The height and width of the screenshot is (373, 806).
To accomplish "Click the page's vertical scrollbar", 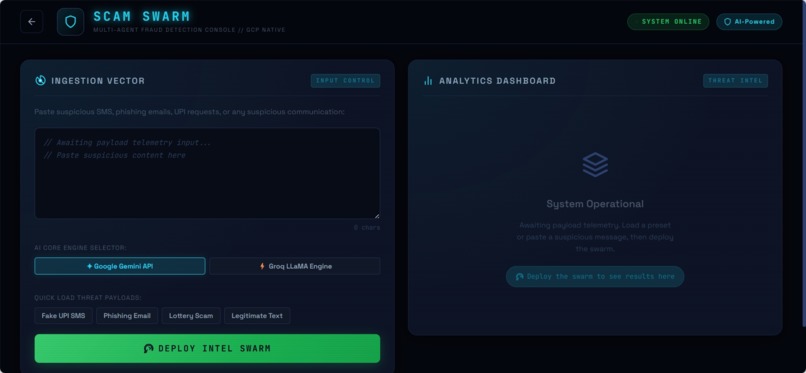I will 803,163.
